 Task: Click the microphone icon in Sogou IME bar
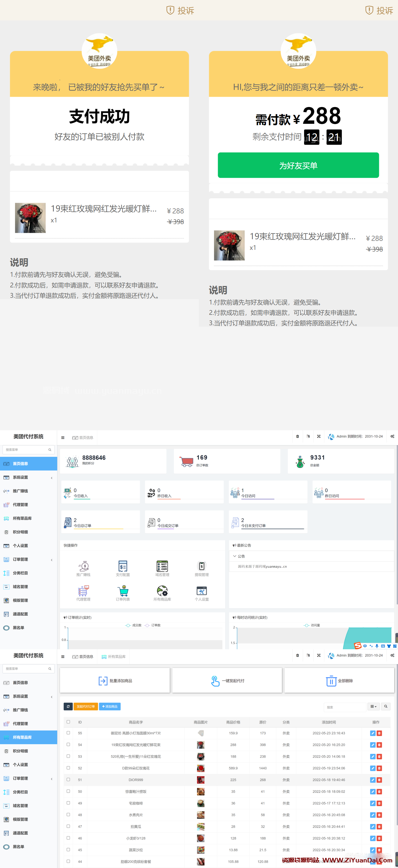click(x=377, y=646)
